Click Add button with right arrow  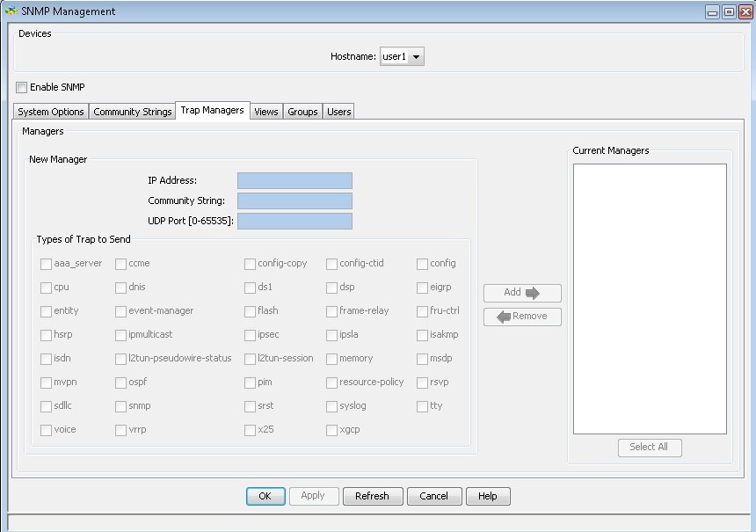pos(522,293)
